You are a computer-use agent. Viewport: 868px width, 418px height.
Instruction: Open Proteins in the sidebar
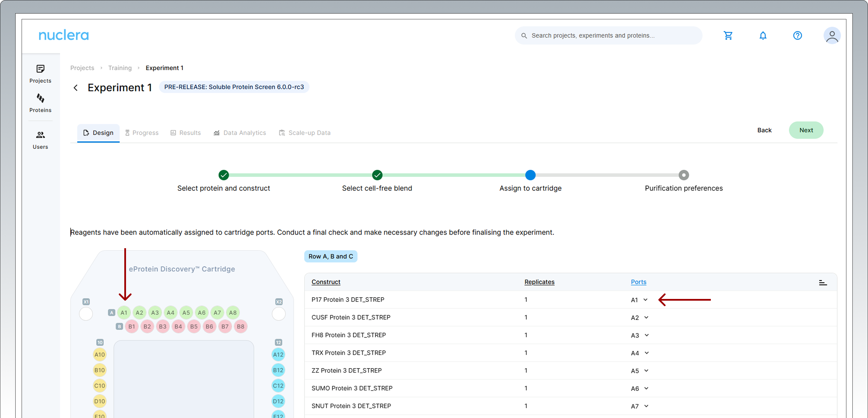[x=40, y=103]
